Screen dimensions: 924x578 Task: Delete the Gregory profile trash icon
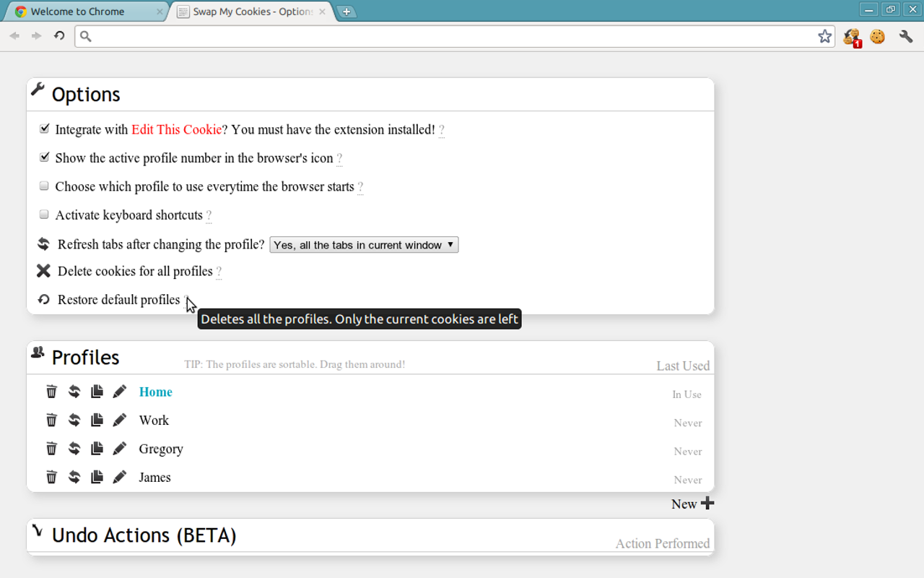pos(51,449)
